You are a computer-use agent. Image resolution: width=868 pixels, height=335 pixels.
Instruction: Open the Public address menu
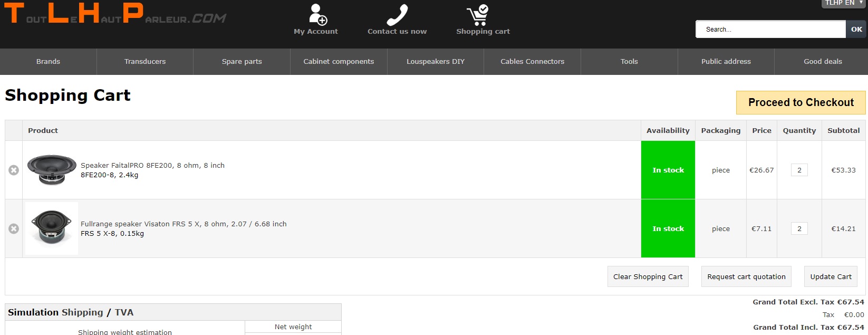[x=726, y=62]
